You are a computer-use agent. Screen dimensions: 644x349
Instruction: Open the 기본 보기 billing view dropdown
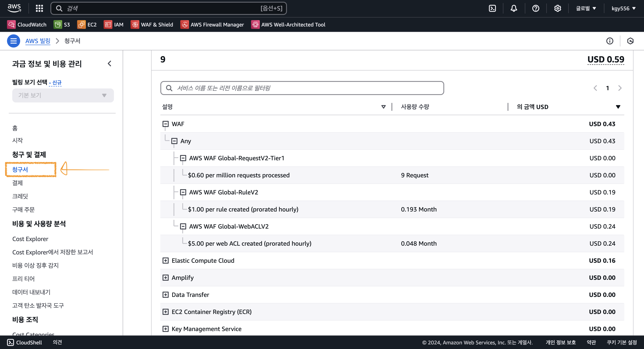point(63,95)
